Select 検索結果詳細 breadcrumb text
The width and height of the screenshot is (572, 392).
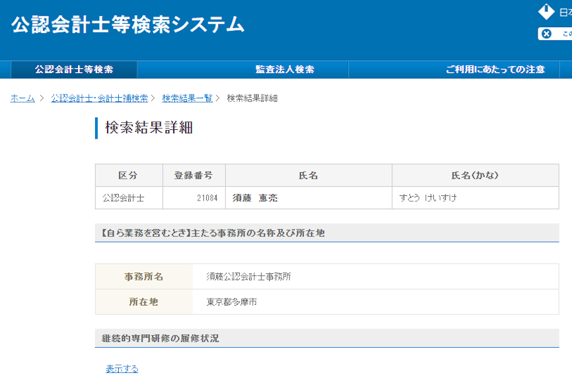tap(252, 98)
